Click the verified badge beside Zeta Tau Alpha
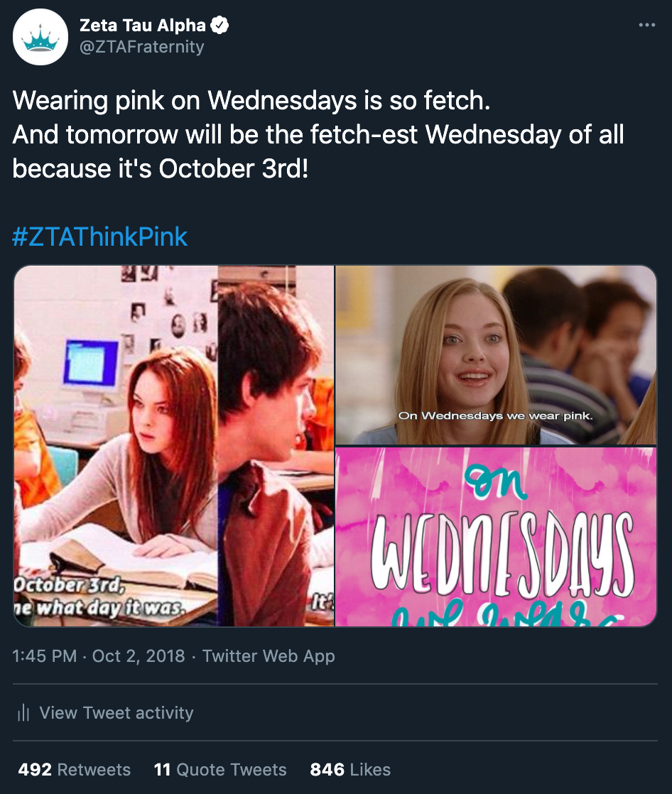 pos(220,25)
